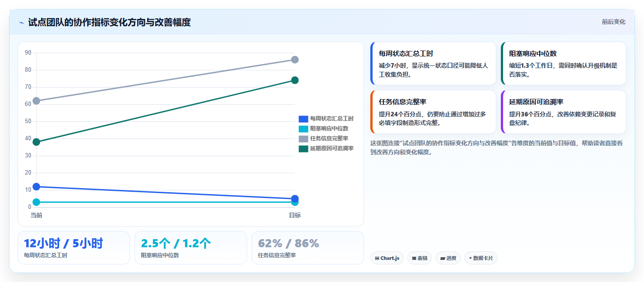Click gray data point at 目标 (86)
The width and height of the screenshot is (644, 282).
click(x=295, y=60)
